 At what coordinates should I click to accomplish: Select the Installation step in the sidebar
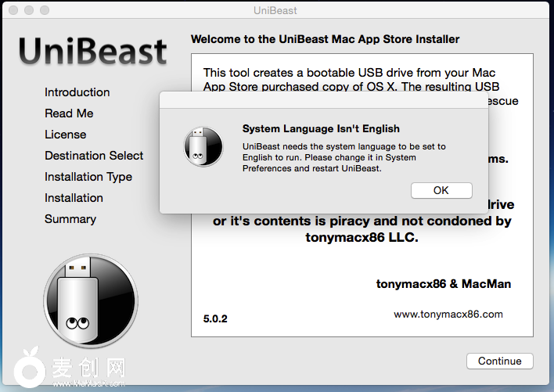pos(74,198)
